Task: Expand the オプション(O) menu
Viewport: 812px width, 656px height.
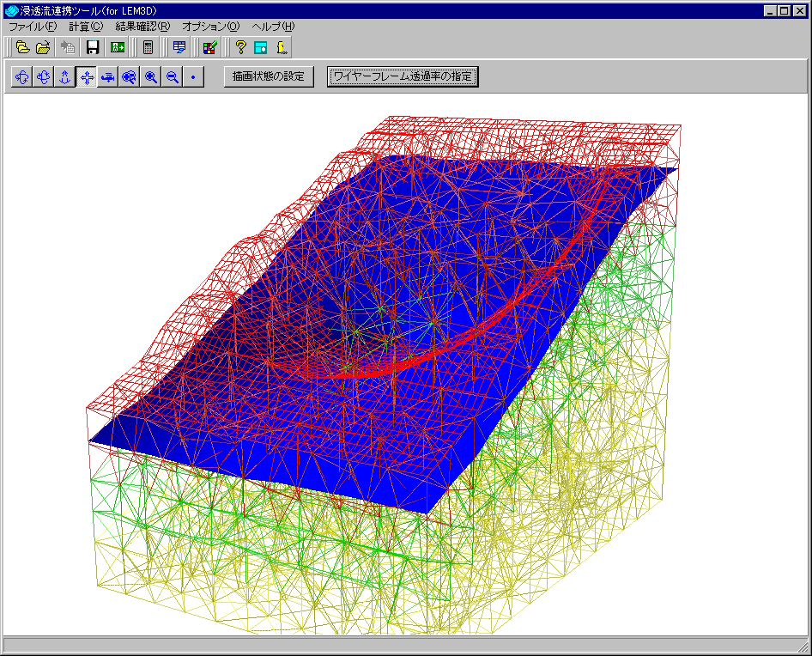Action: (x=211, y=27)
